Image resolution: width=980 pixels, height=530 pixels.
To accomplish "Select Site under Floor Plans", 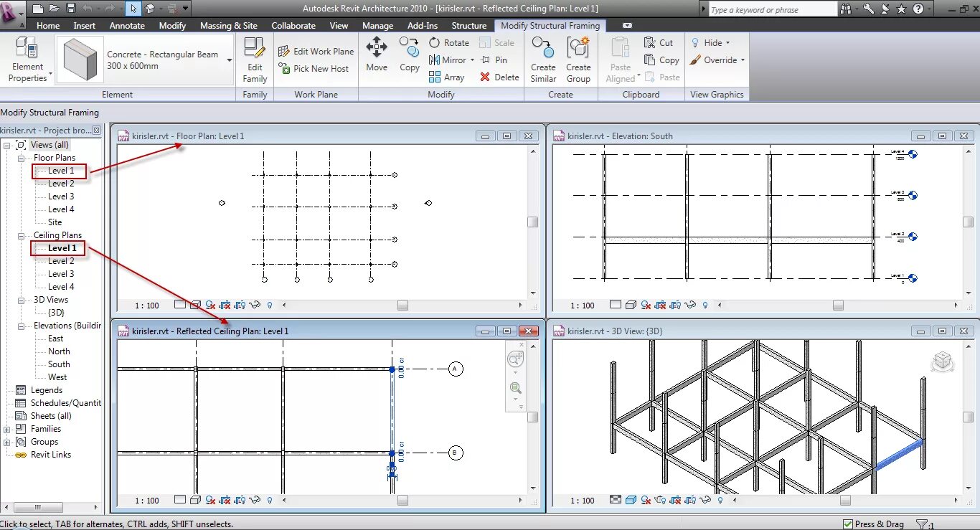I will (x=55, y=222).
